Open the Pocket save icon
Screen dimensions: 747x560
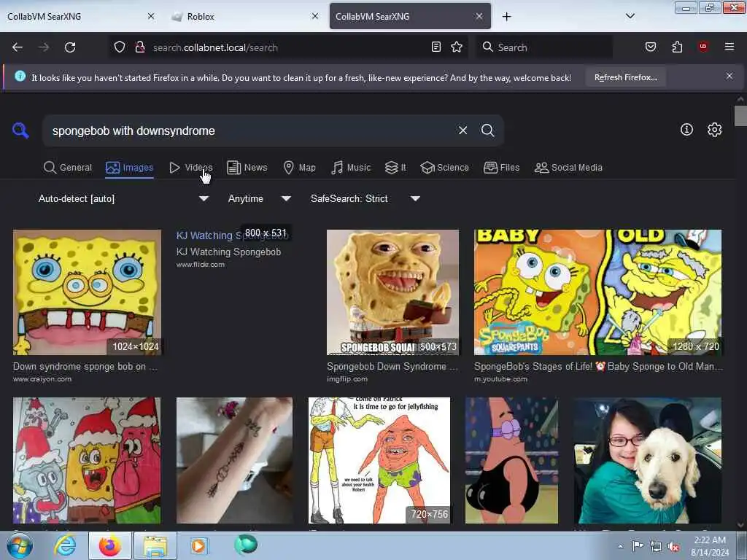(651, 47)
